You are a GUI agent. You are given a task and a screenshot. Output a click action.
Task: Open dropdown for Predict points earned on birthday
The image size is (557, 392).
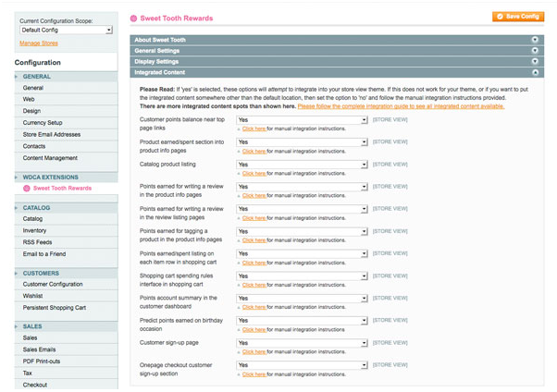(302, 321)
